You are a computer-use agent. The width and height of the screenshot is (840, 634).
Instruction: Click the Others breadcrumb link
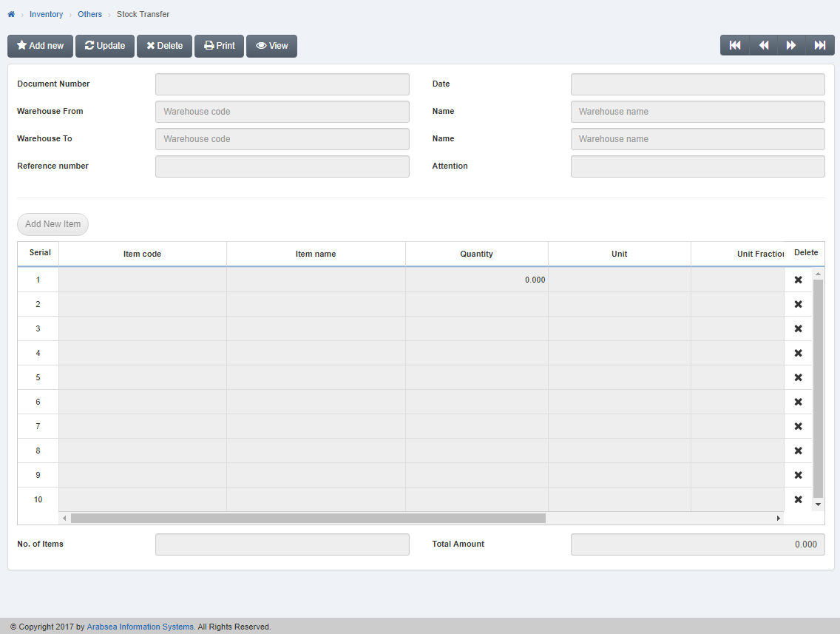[89, 13]
